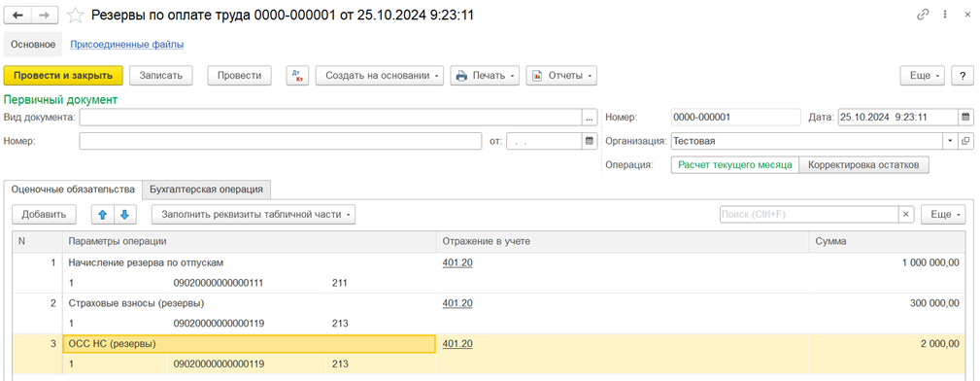Viewport: 980px width, 381px height.
Task: Switch to the Основное section
Action: pos(33,45)
